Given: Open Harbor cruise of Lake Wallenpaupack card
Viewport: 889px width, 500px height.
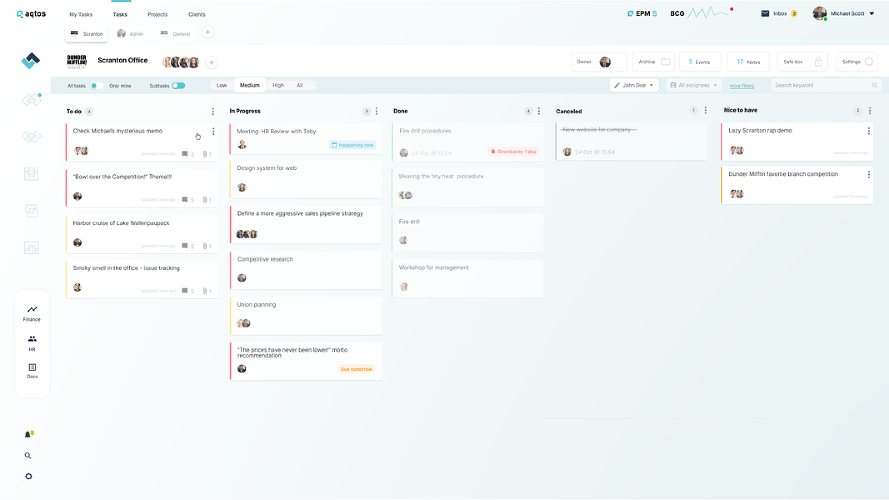Looking at the screenshot, I should [141, 234].
